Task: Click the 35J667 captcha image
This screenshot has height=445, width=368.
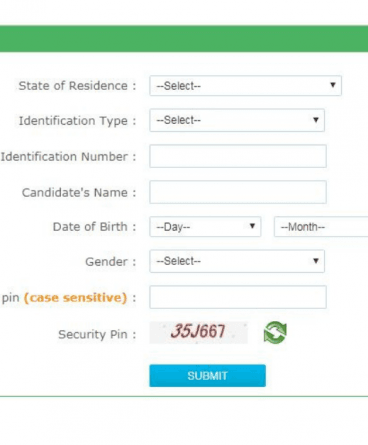Action: pyautogui.click(x=198, y=332)
